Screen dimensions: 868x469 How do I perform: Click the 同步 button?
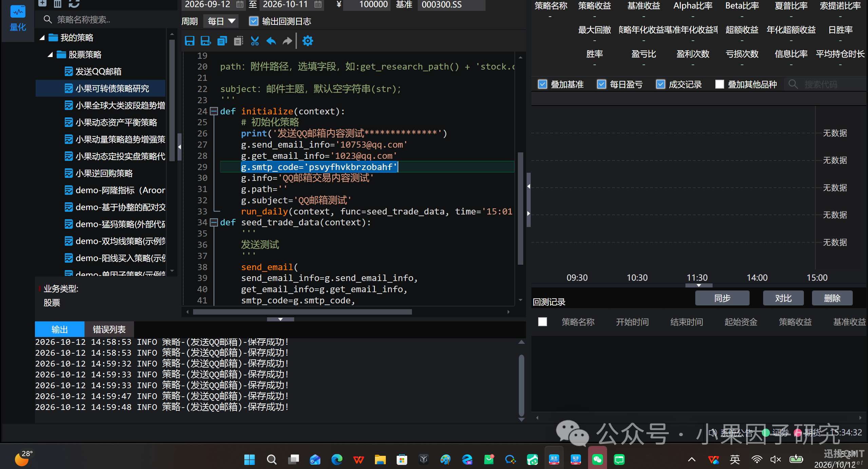[722, 298]
